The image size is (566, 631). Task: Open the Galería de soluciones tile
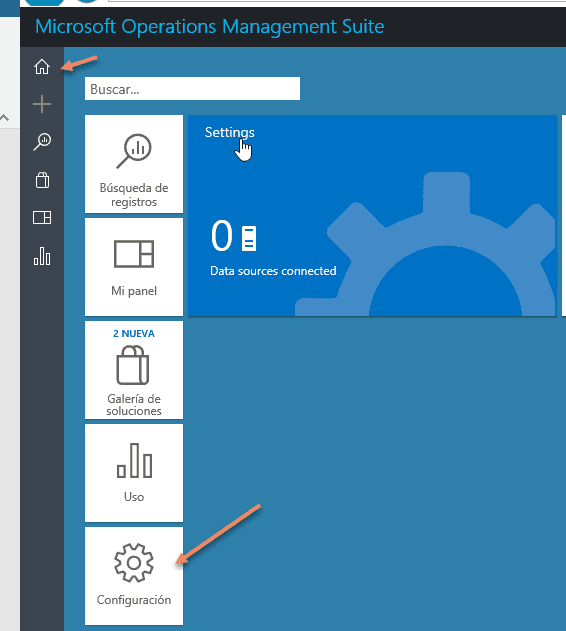coord(134,370)
